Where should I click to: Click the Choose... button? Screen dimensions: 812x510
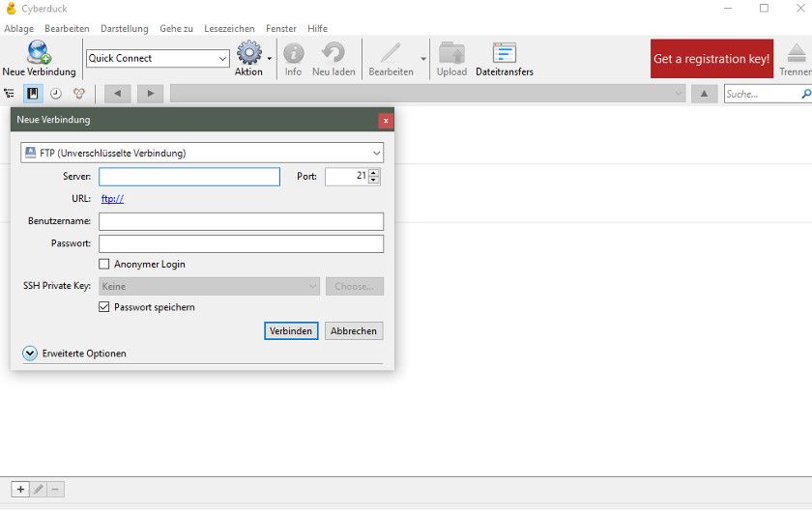[355, 286]
